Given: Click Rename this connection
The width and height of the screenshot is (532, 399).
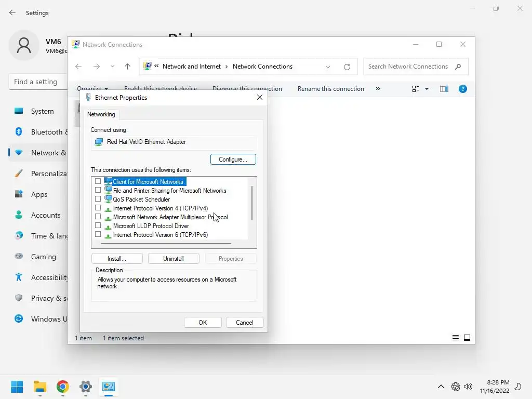Looking at the screenshot, I should pyautogui.click(x=331, y=89).
